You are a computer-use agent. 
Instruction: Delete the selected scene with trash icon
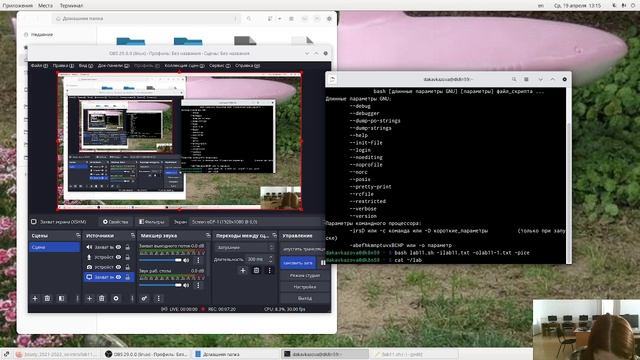click(x=47, y=298)
